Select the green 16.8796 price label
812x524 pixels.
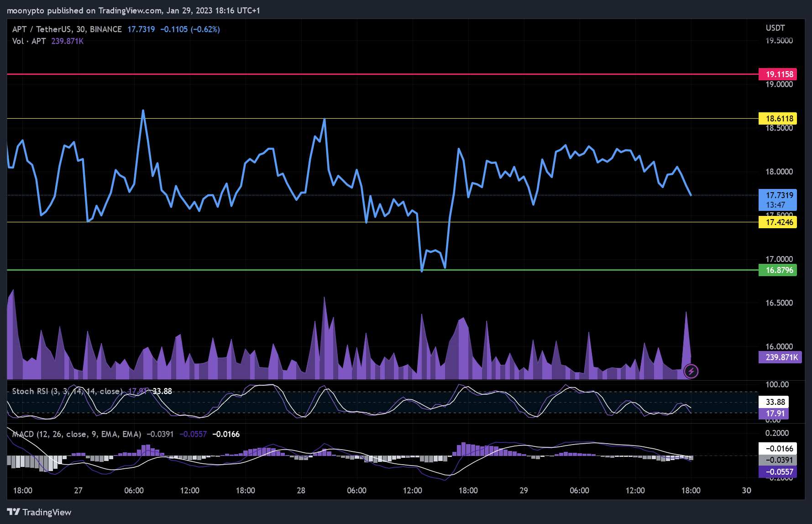(x=778, y=270)
